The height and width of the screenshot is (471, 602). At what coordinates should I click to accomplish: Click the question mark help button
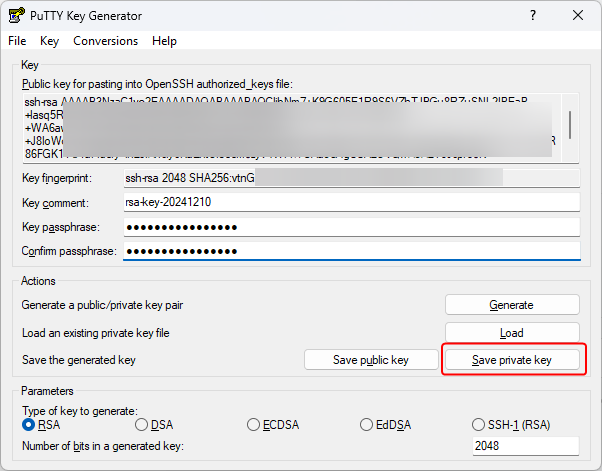(x=533, y=15)
